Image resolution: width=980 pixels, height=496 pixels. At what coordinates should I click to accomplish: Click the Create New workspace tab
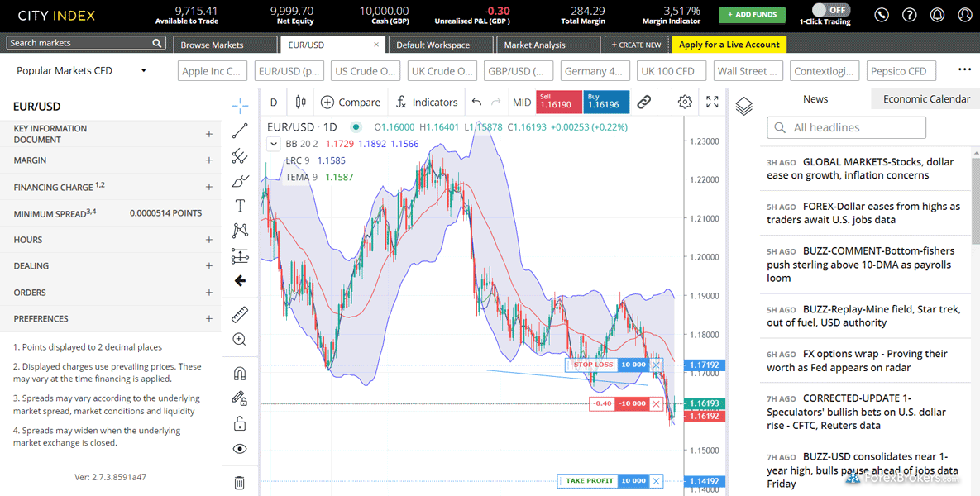[636, 45]
